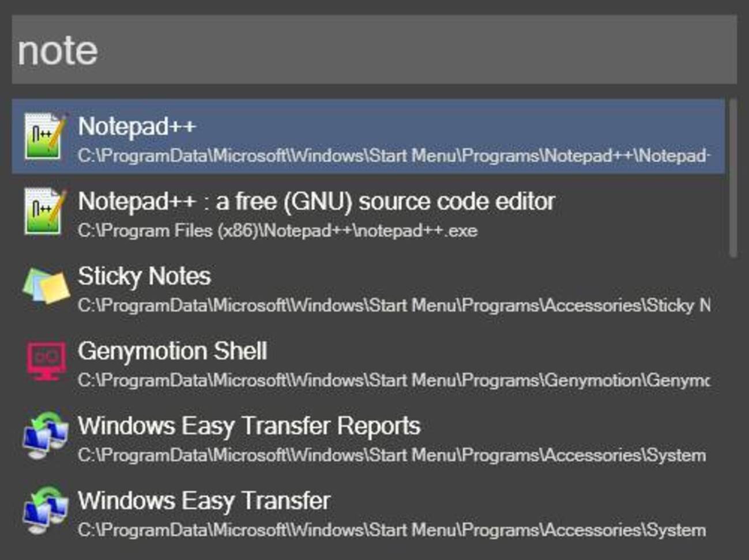Click the Genymotion Shell icon
749x560 pixels.
coord(46,361)
